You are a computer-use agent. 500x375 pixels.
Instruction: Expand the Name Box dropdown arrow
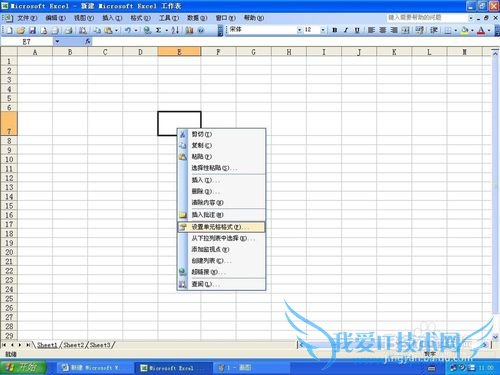(x=57, y=42)
